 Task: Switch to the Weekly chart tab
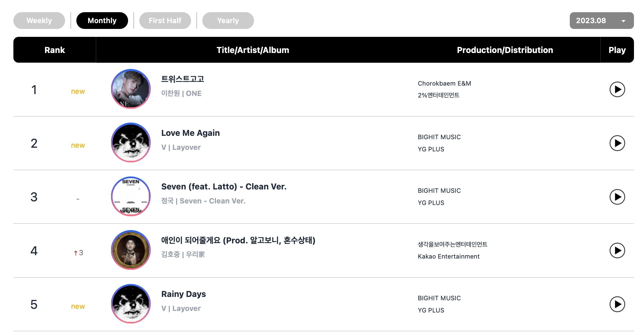coord(39,21)
